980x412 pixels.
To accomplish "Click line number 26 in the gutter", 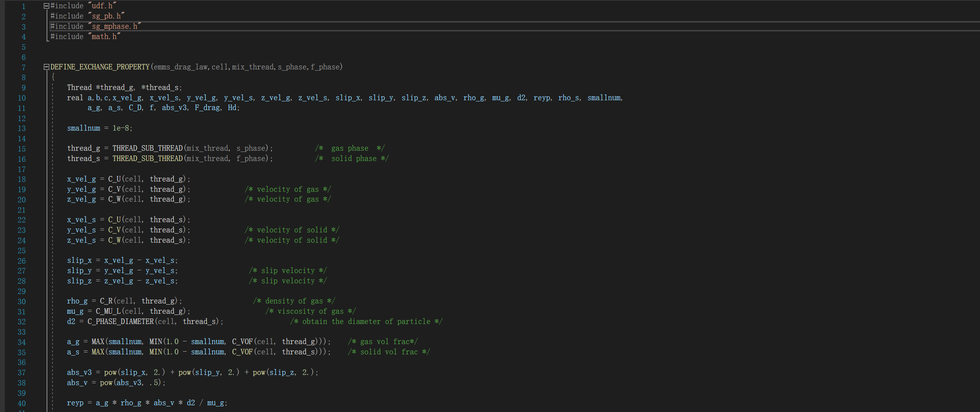I will pyautogui.click(x=22, y=261).
